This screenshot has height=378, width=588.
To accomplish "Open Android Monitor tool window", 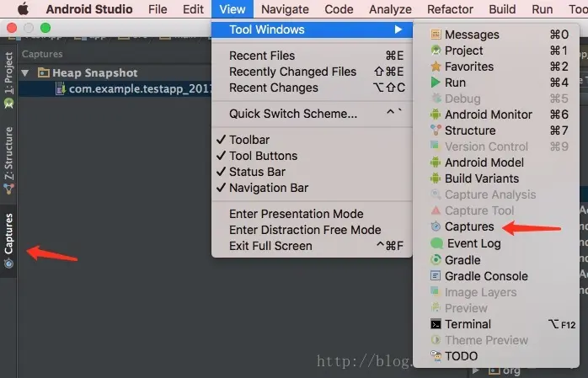I will click(496, 114).
